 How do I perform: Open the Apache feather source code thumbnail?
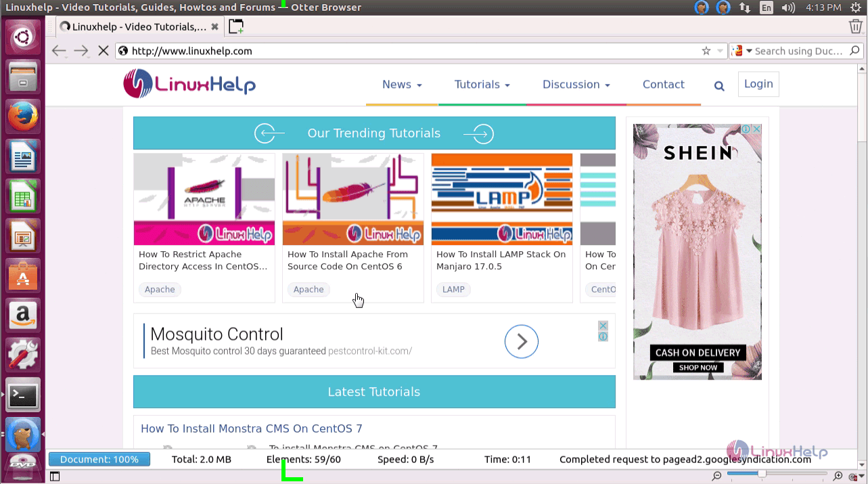tap(353, 199)
